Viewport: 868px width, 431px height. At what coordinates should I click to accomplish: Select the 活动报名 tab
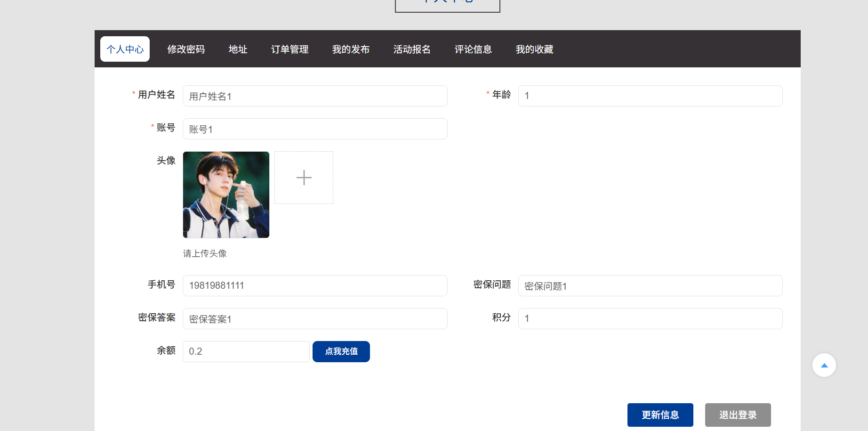(412, 49)
